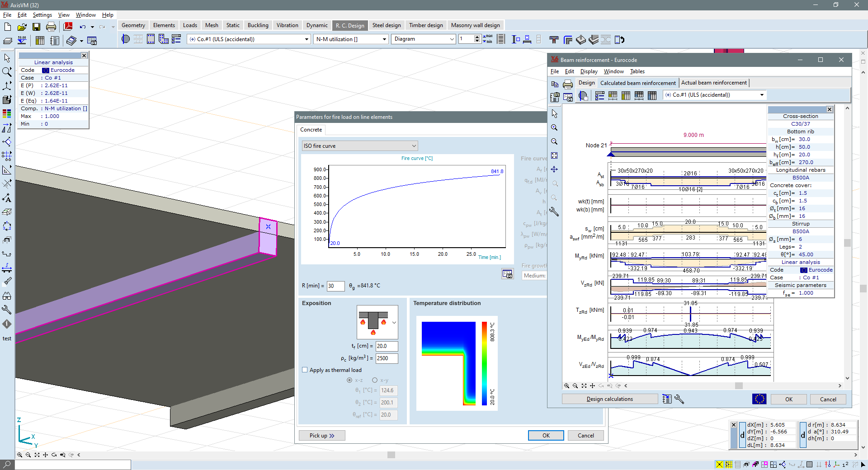This screenshot has height=470, width=868.
Task: Close the Linear analysis info panel
Action: (84, 56)
